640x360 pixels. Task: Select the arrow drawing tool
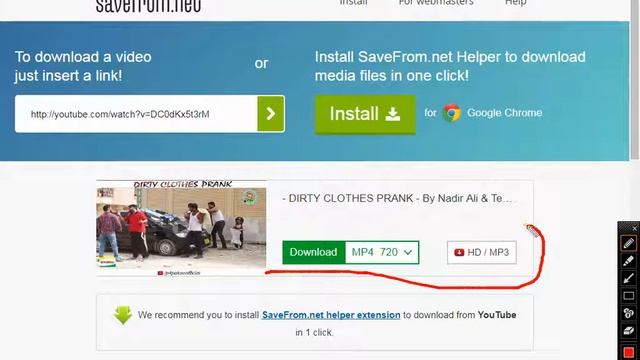point(628,278)
